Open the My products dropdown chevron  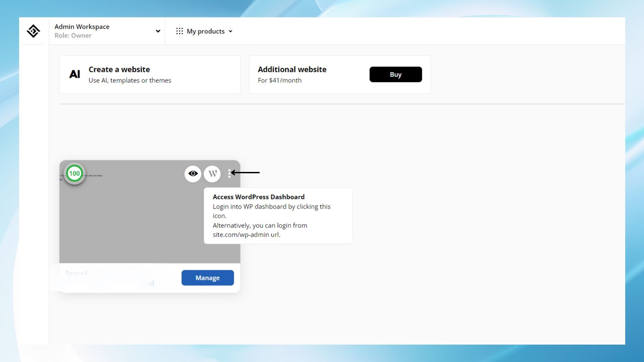pos(231,31)
